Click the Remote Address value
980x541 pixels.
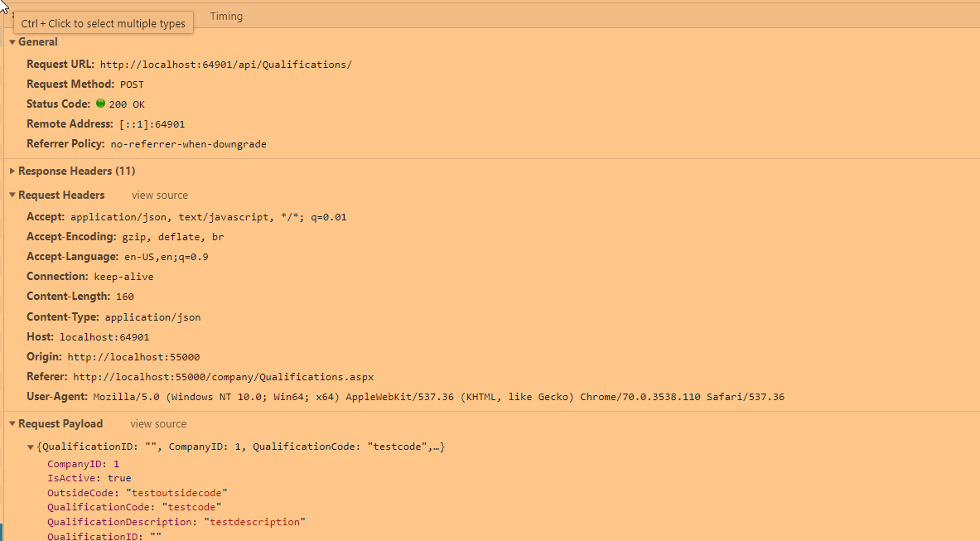152,124
